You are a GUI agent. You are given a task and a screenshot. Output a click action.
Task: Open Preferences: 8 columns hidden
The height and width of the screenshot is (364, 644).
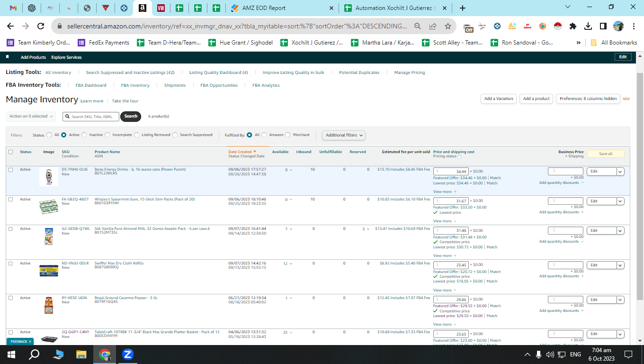588,99
